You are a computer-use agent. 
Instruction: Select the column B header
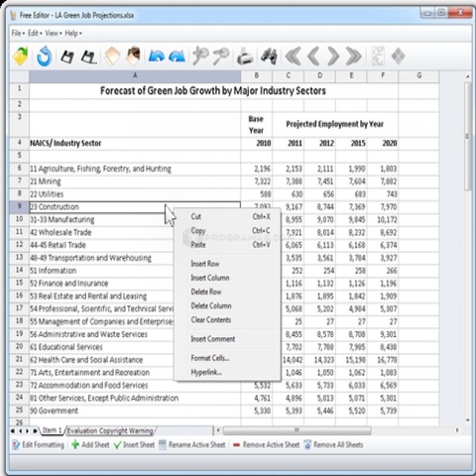[x=257, y=76]
